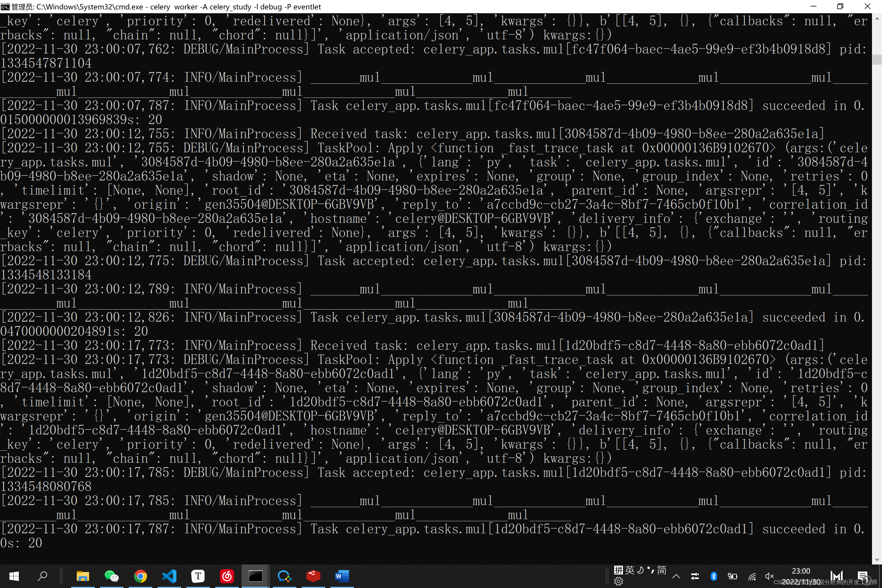Click the IME simplified Chinese indicator
The image size is (882, 588).
click(x=662, y=570)
